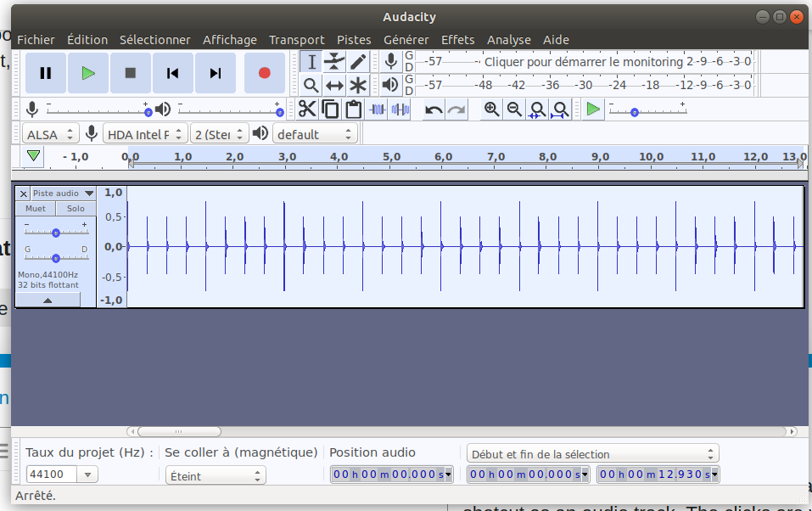This screenshot has height=511, width=812.
Task: Click the project rate 44100 field
Action: [x=52, y=474]
